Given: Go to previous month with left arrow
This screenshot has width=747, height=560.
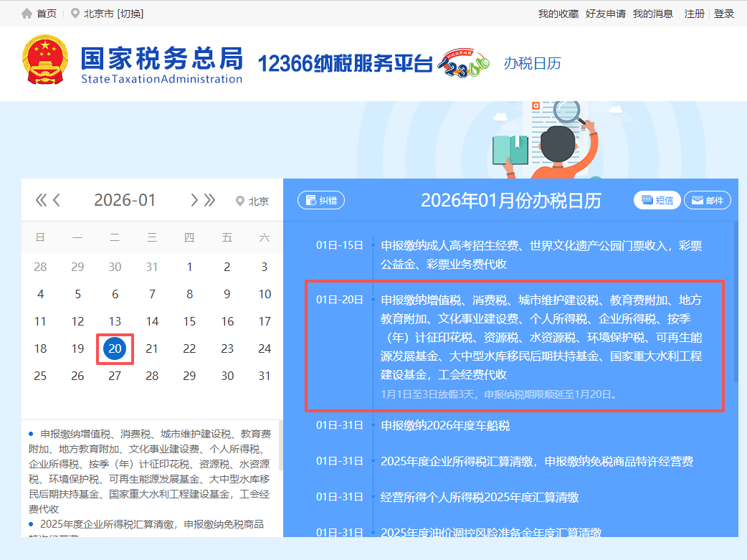Looking at the screenshot, I should 57,201.
